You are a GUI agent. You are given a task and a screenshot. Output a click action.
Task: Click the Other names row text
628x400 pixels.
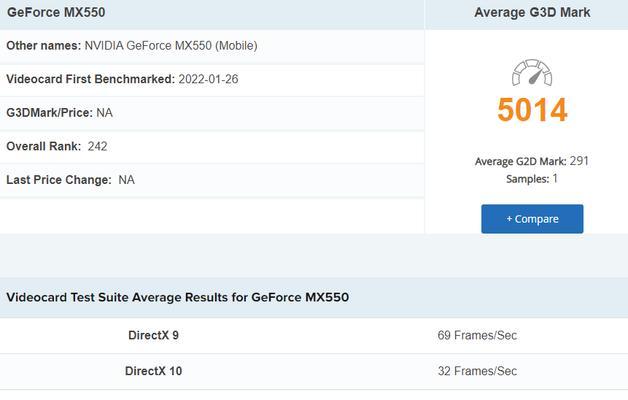pyautogui.click(x=132, y=46)
